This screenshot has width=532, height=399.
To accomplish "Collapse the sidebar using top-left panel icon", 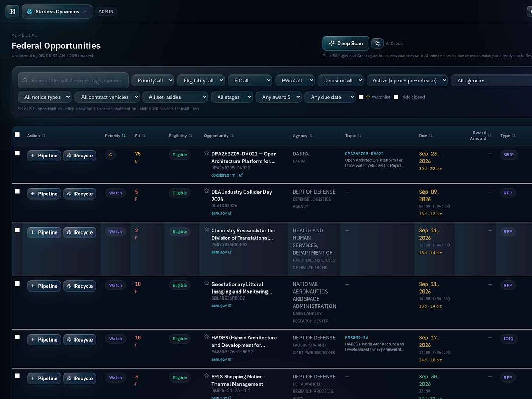I will pyautogui.click(x=12, y=12).
